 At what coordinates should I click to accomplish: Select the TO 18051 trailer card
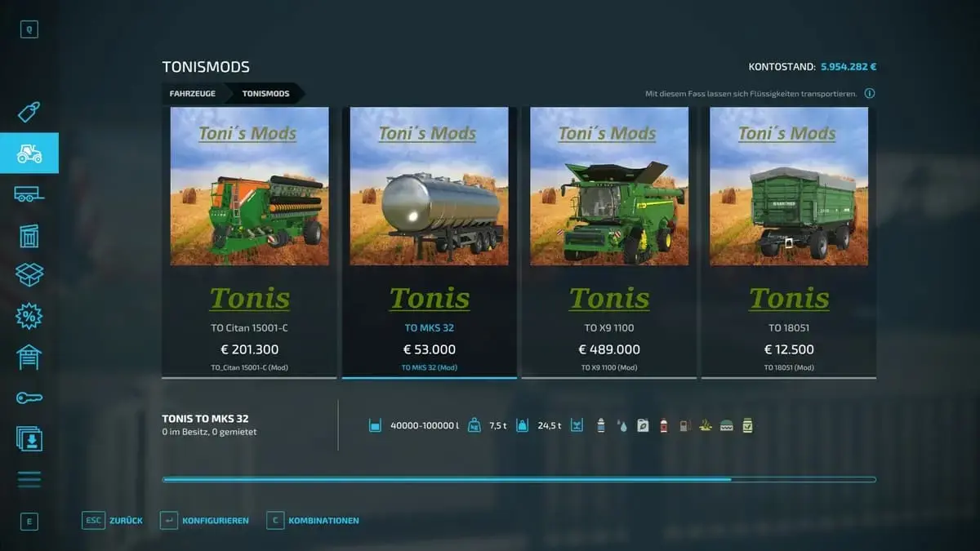click(789, 242)
